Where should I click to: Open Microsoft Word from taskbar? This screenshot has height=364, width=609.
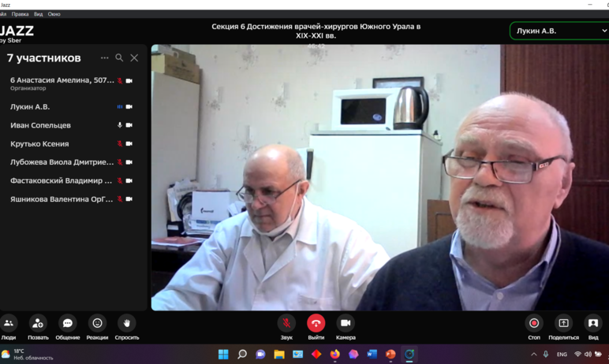tap(372, 354)
